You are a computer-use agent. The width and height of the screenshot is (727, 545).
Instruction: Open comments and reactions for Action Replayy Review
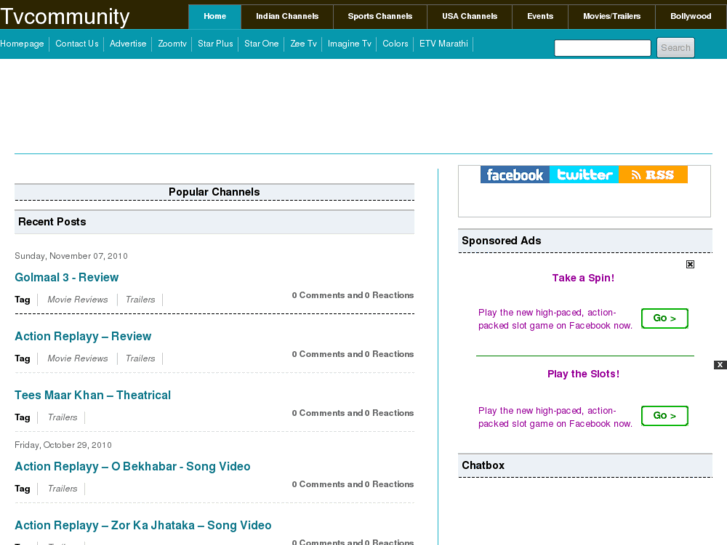click(x=352, y=354)
